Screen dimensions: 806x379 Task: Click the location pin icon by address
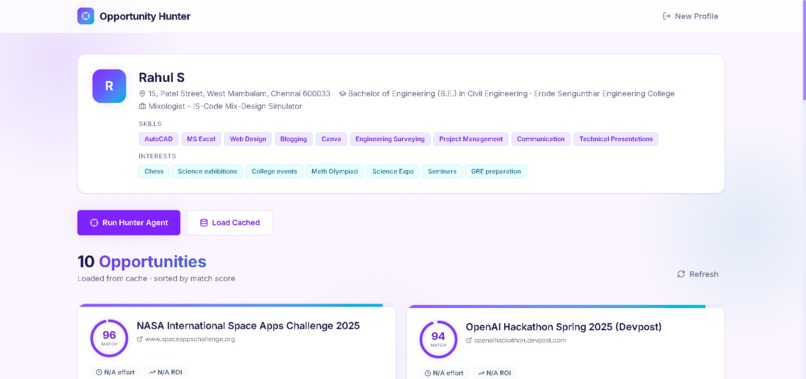142,94
